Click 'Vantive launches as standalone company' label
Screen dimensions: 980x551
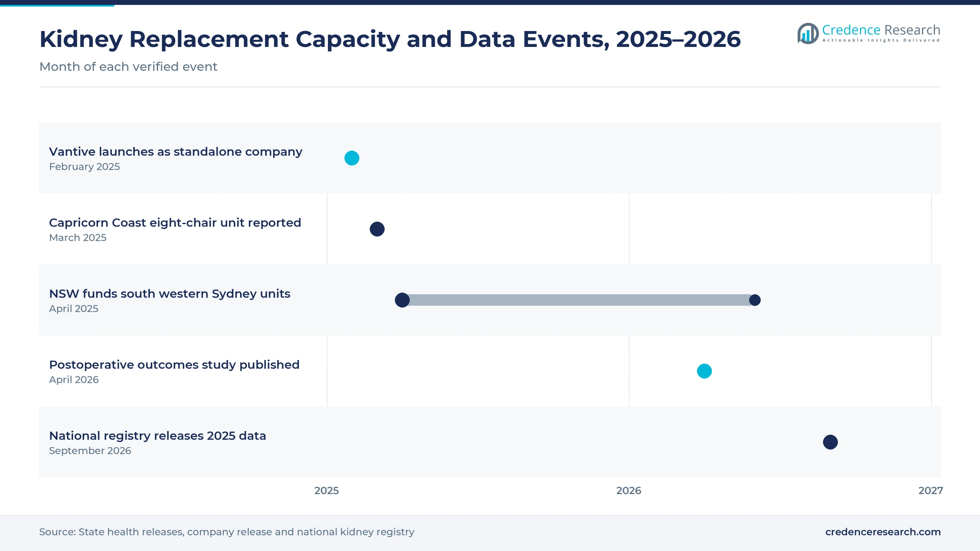click(x=176, y=152)
